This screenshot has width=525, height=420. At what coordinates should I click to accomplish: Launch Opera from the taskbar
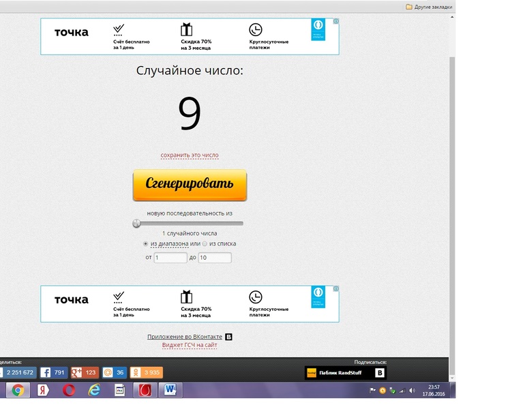click(69, 391)
